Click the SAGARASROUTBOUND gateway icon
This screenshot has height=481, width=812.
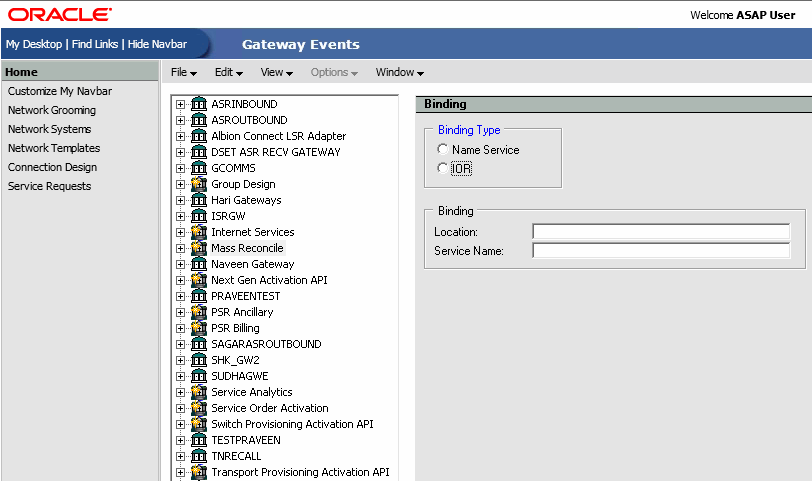tap(199, 344)
